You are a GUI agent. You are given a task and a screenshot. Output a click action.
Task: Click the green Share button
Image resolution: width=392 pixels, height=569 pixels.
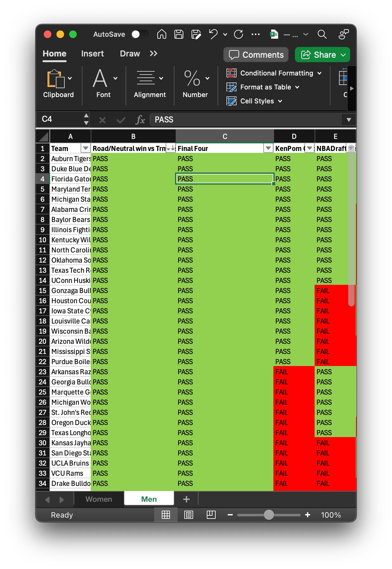[x=323, y=55]
